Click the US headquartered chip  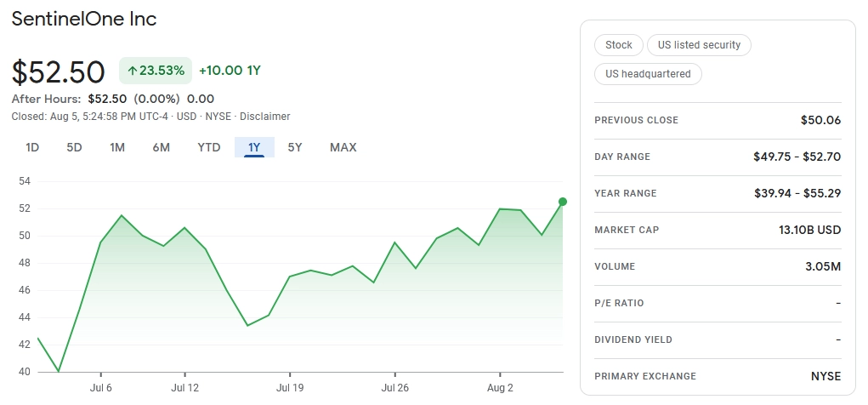648,74
